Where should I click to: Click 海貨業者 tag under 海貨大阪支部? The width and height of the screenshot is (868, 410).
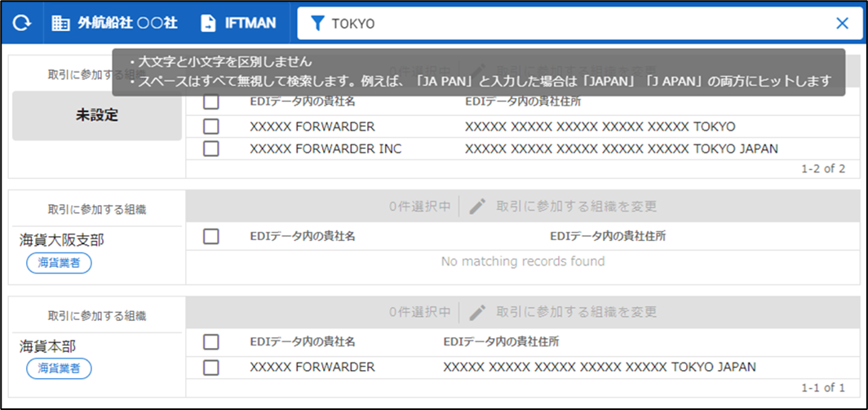tap(59, 263)
